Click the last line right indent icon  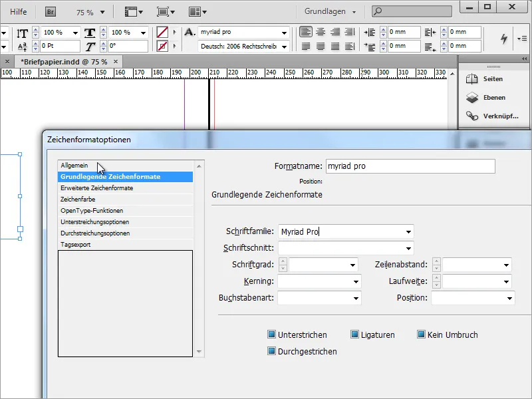(430, 47)
